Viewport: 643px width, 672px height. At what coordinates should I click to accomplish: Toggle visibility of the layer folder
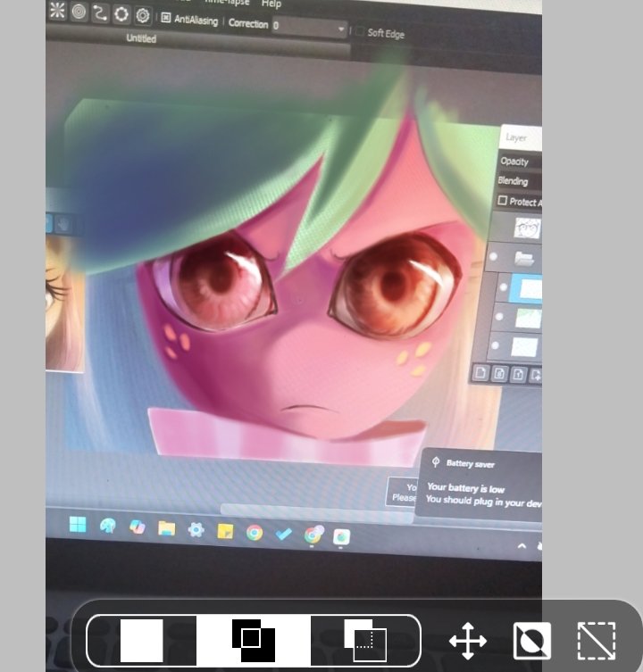coord(493,256)
